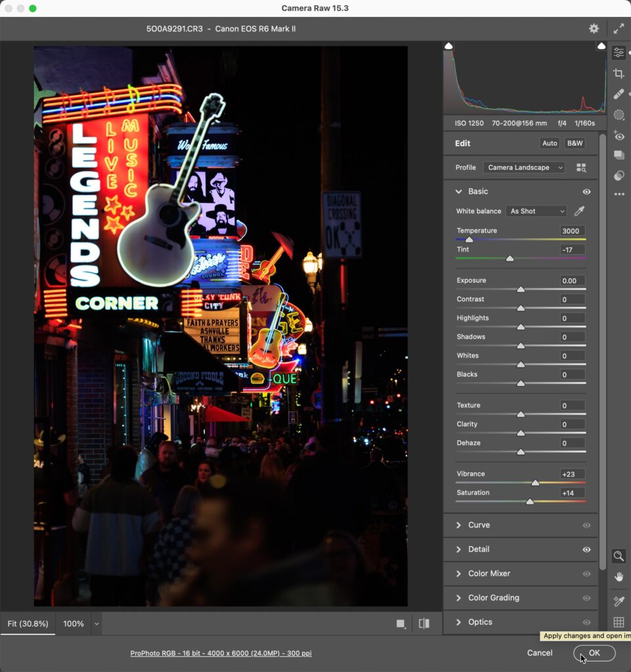Open the White balance As Shot dropdown
Image resolution: width=631 pixels, height=672 pixels.
pos(536,211)
